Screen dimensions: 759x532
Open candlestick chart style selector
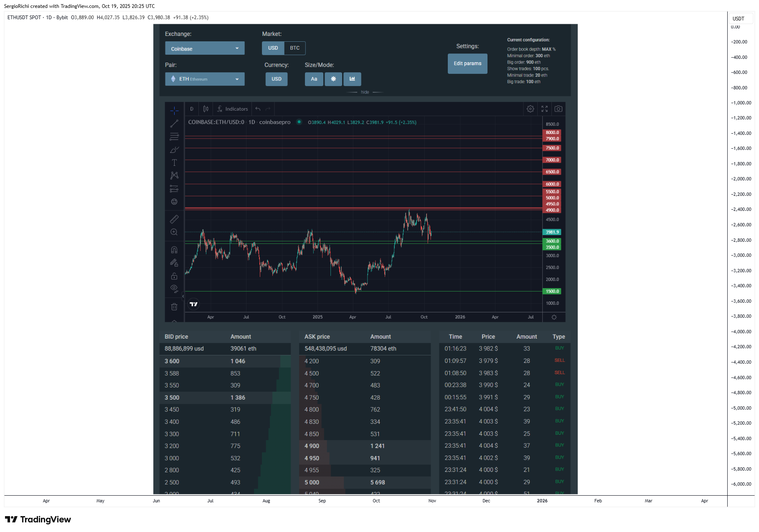click(x=206, y=109)
